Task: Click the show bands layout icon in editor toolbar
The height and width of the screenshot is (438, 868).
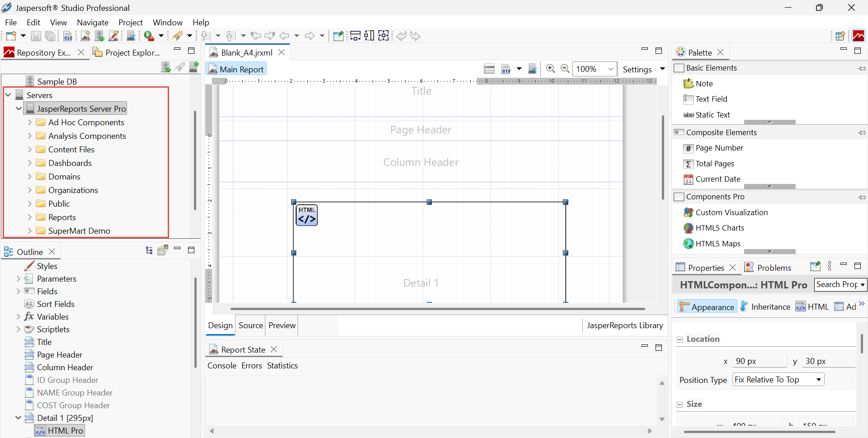Action: [x=489, y=69]
